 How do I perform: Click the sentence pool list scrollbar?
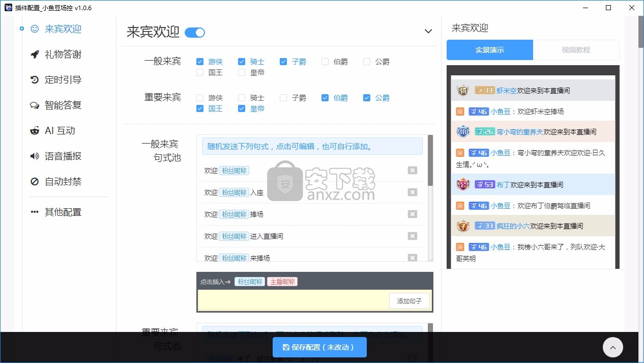point(430,160)
